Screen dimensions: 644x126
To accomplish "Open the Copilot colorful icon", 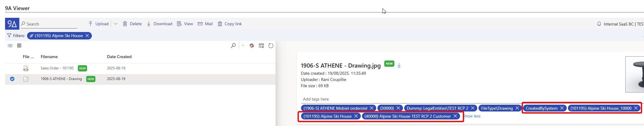I will [252, 46].
